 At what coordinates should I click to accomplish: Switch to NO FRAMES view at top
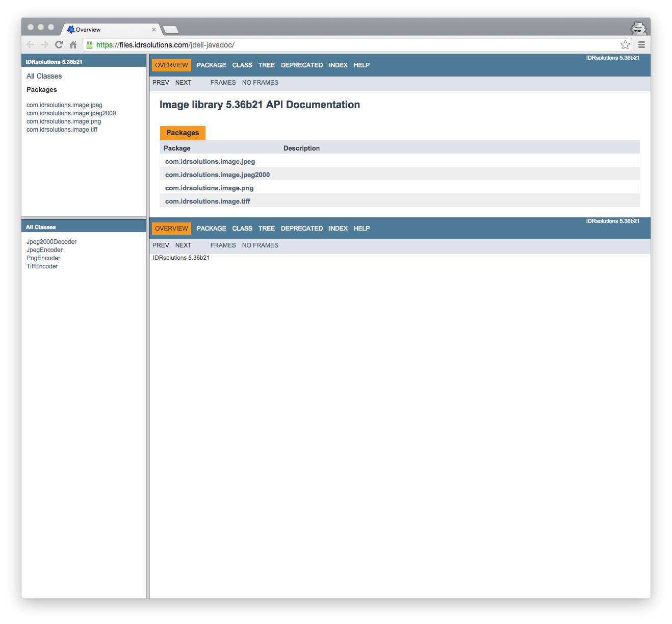coord(260,83)
